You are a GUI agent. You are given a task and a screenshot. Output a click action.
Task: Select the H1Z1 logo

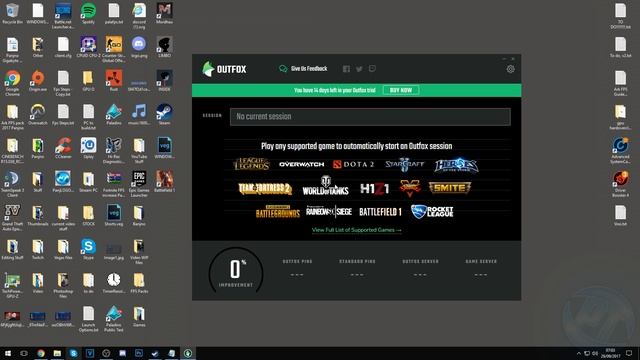click(374, 189)
